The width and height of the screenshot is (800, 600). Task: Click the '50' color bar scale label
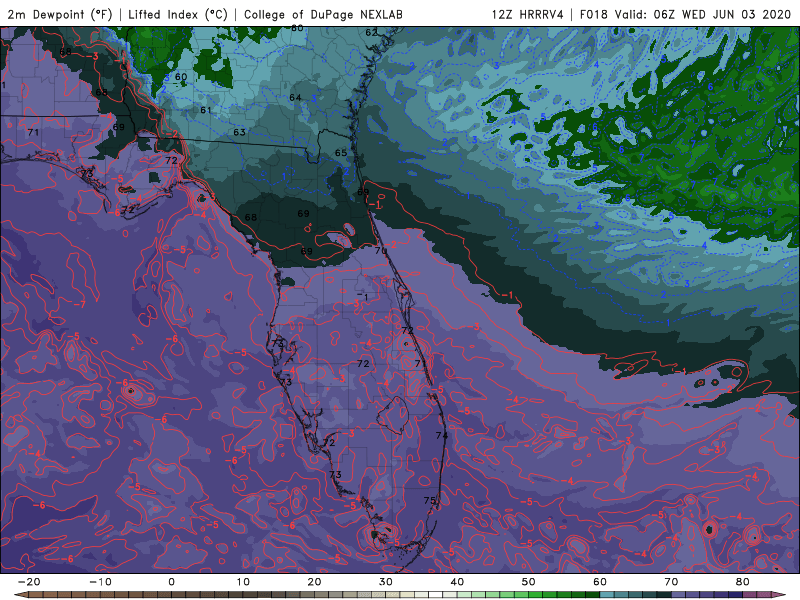click(x=529, y=582)
